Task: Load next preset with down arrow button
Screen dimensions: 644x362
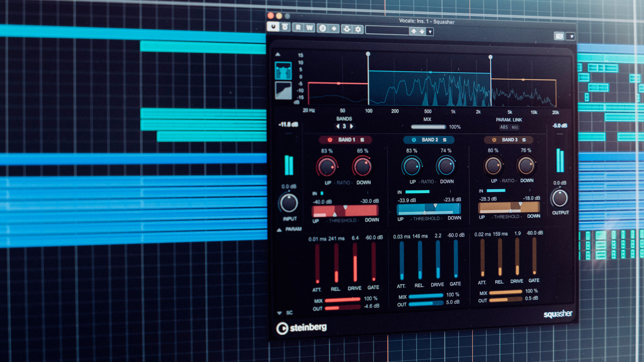Action: coord(422,32)
